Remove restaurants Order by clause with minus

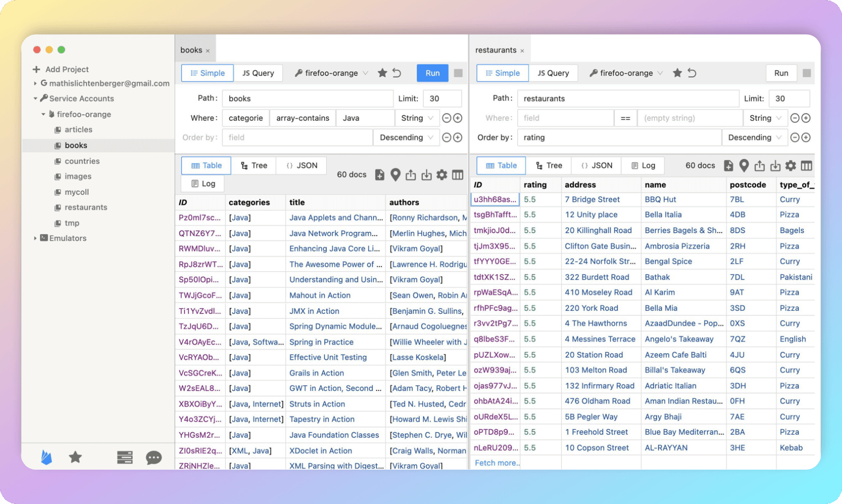pyautogui.click(x=795, y=137)
